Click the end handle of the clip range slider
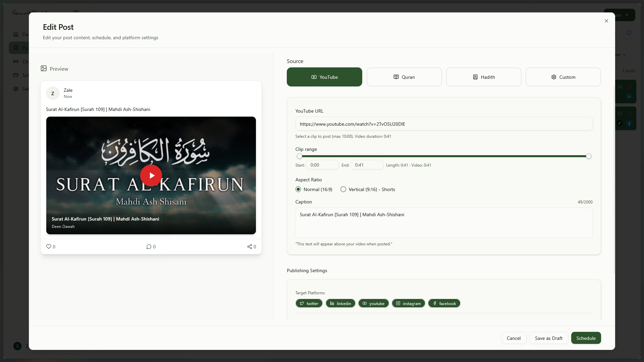 [x=589, y=156]
